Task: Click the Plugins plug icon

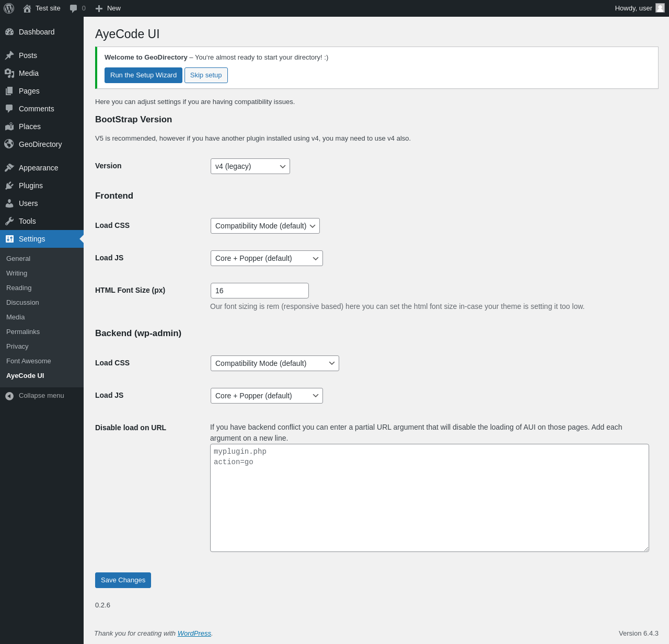Action: coord(9,186)
